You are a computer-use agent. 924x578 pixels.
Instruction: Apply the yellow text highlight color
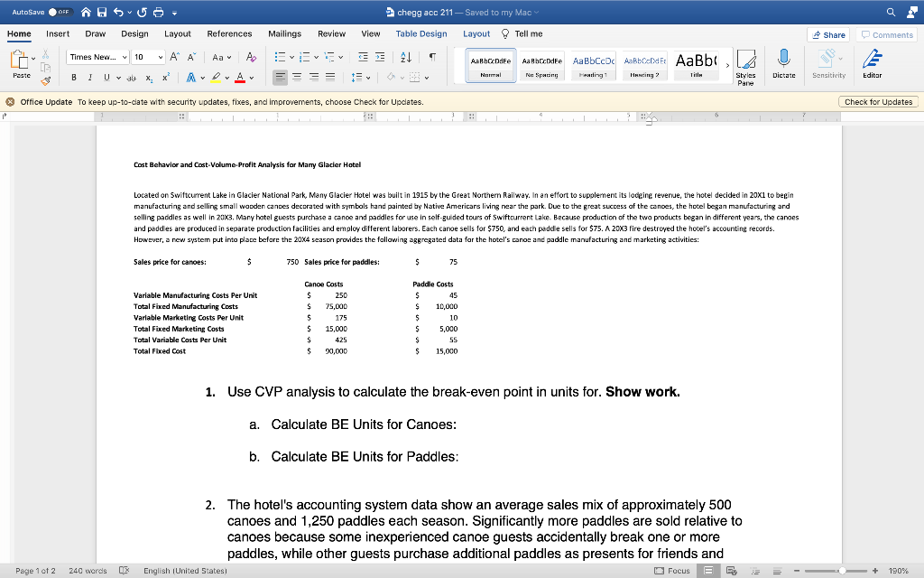pos(216,78)
